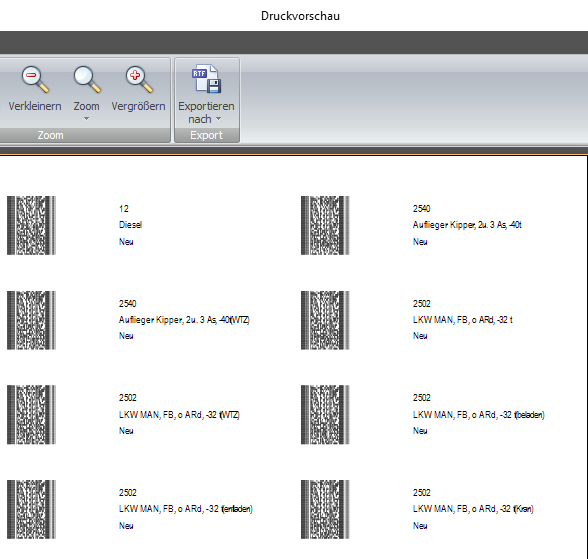Click the Export group label in ribbon
Screen dimensions: 588x559
[207, 135]
